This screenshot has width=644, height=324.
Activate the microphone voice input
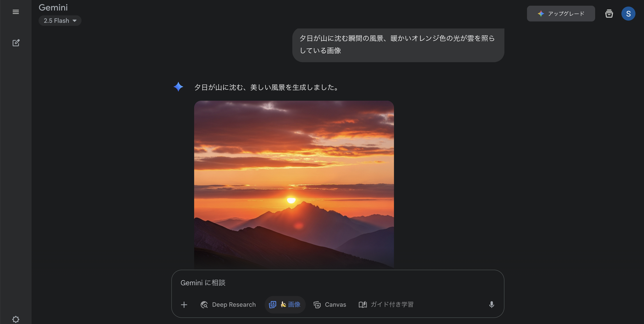[491, 305]
